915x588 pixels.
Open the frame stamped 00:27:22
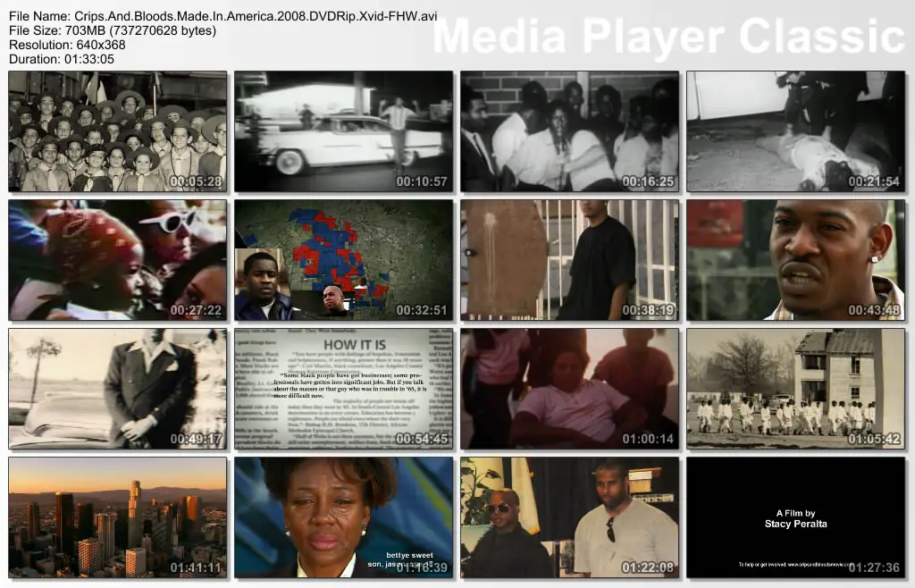click(x=118, y=260)
